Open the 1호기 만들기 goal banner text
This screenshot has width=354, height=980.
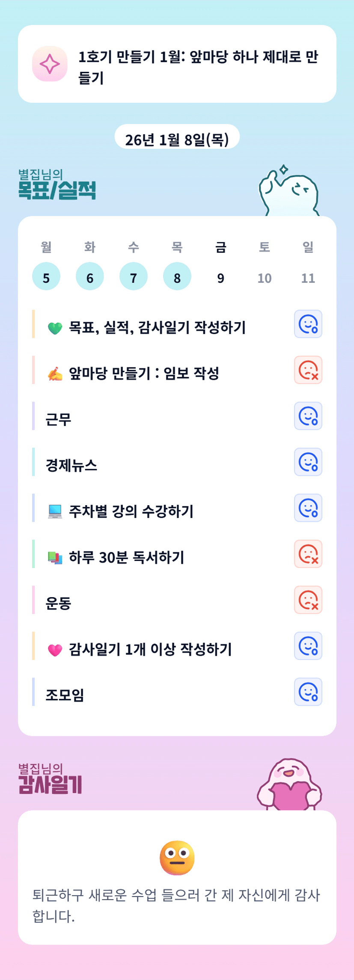coord(198,67)
